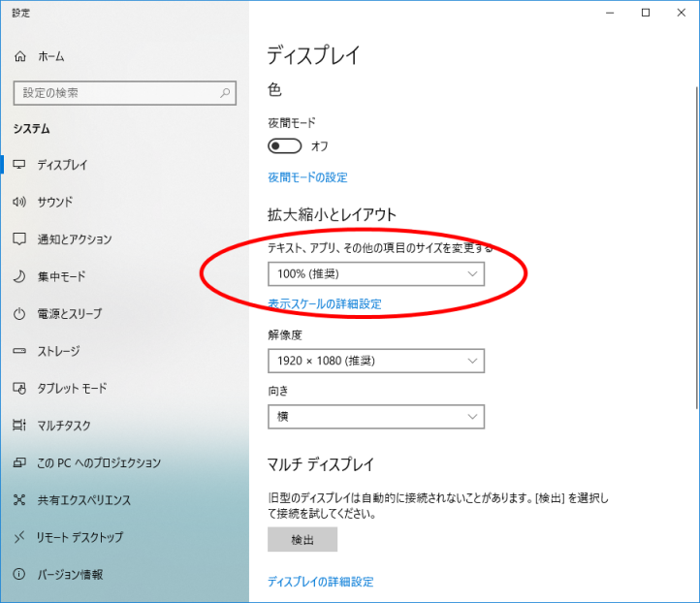Image resolution: width=700 pixels, height=603 pixels.
Task: Click the ディスプレイ monitor icon in sidebar
Action: [x=19, y=165]
